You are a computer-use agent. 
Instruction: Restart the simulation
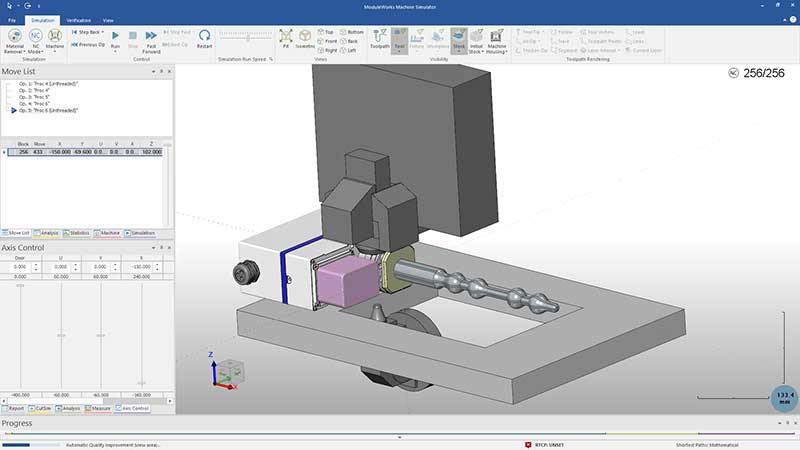(x=204, y=38)
